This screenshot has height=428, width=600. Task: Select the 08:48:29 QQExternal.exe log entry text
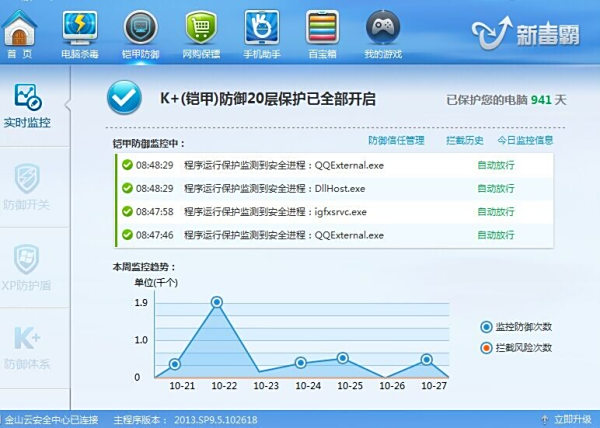pos(284,165)
